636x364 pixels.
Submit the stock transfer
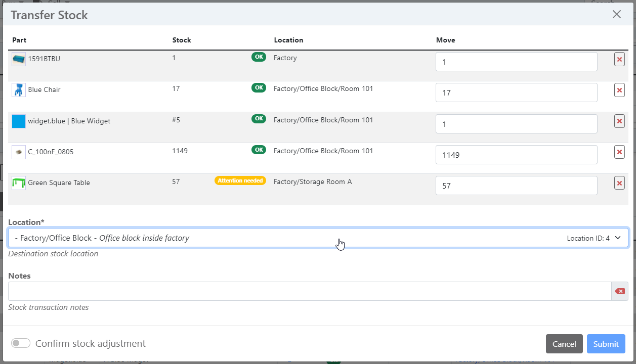tap(606, 344)
